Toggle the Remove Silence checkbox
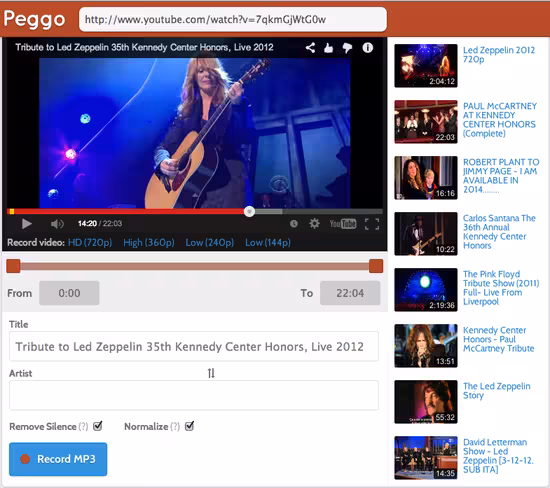 pyautogui.click(x=98, y=426)
